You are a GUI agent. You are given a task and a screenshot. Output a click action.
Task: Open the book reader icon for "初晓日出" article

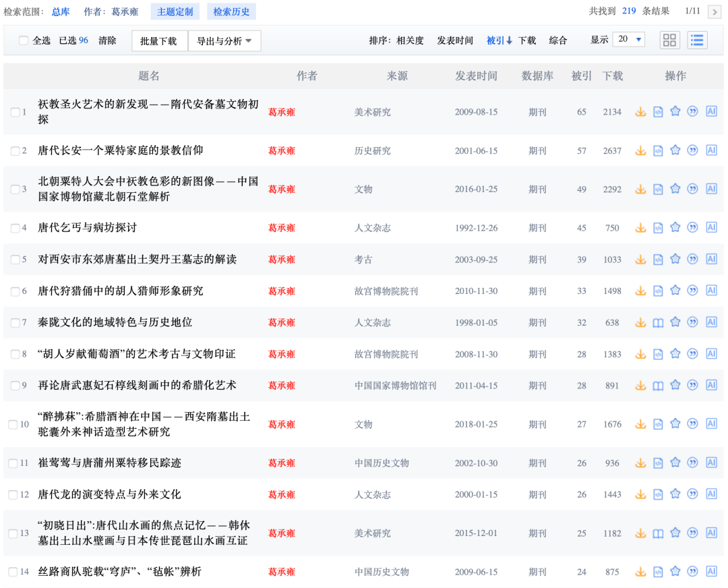(x=658, y=533)
